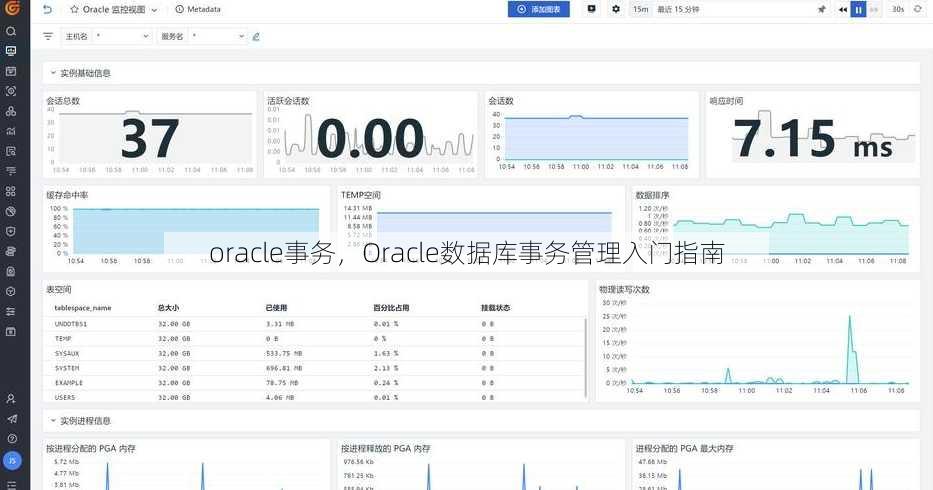
Task: Click the 进程分配的 PGA 最大内存 panel title
Action: [684, 448]
